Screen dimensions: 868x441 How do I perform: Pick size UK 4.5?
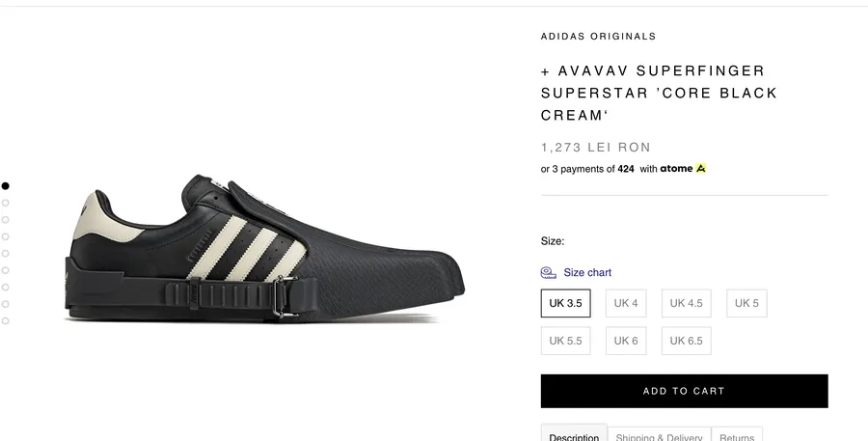tap(686, 303)
